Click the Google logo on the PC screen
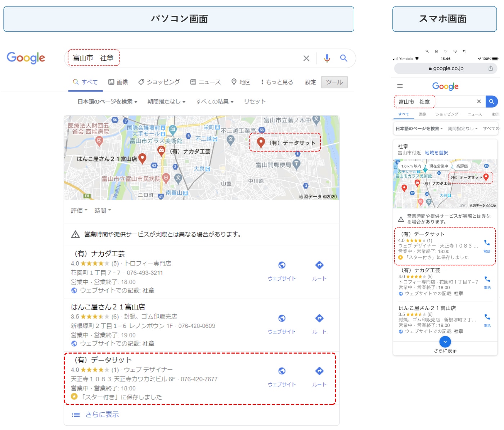This screenshot has height=430, width=504. point(26,58)
